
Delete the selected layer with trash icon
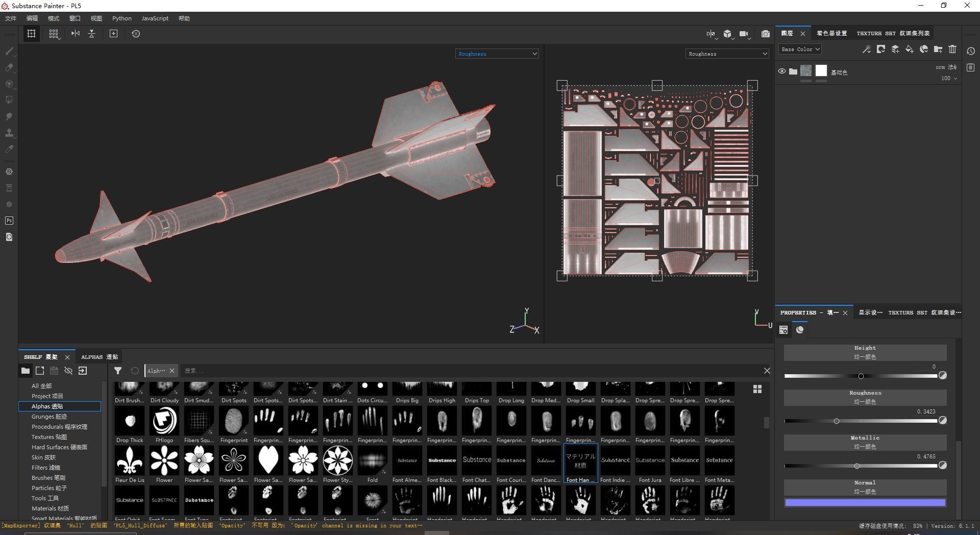pos(952,49)
